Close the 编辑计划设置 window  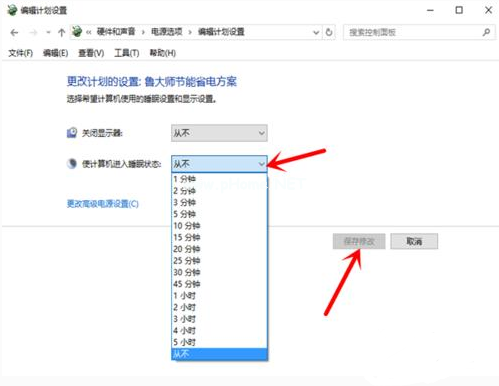click(x=488, y=10)
